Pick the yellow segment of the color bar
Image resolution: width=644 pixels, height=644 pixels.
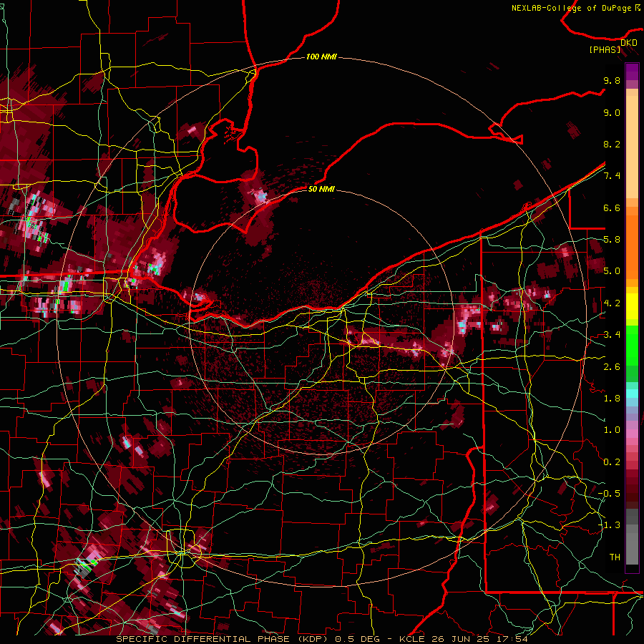tap(632, 306)
